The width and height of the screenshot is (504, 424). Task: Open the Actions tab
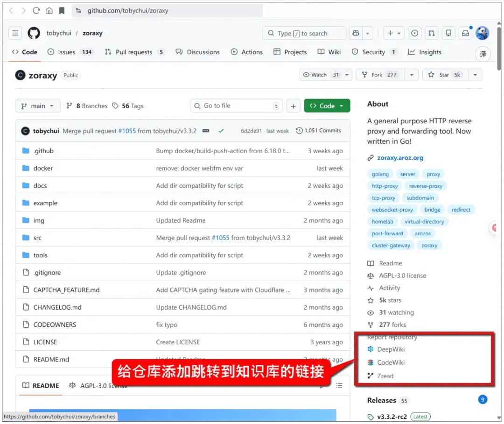click(x=247, y=52)
